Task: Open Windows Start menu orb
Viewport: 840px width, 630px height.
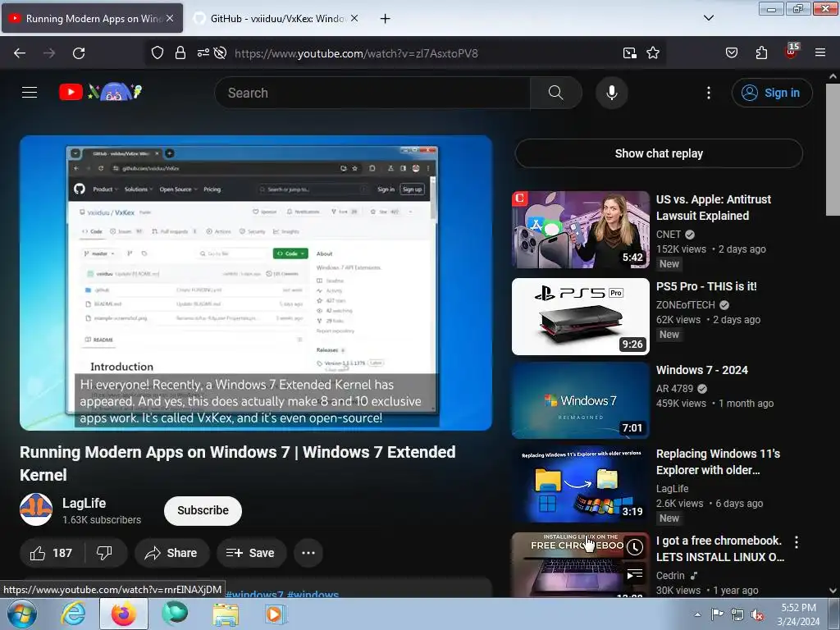Action: [x=22, y=614]
